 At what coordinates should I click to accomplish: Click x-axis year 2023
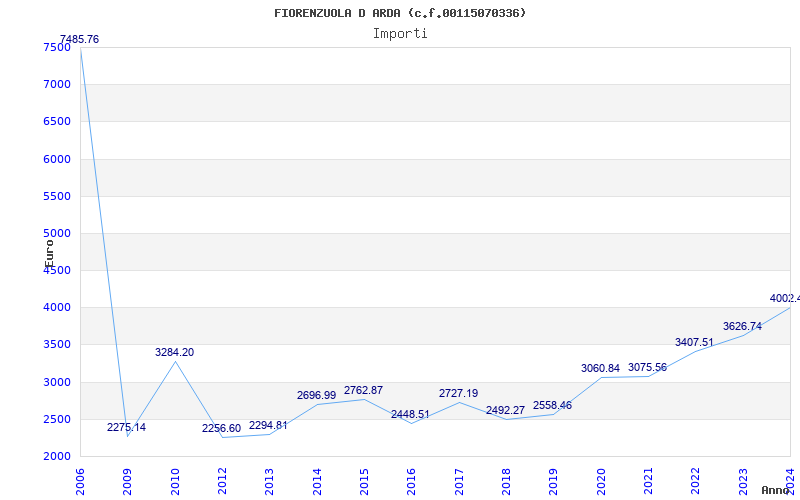(x=743, y=482)
